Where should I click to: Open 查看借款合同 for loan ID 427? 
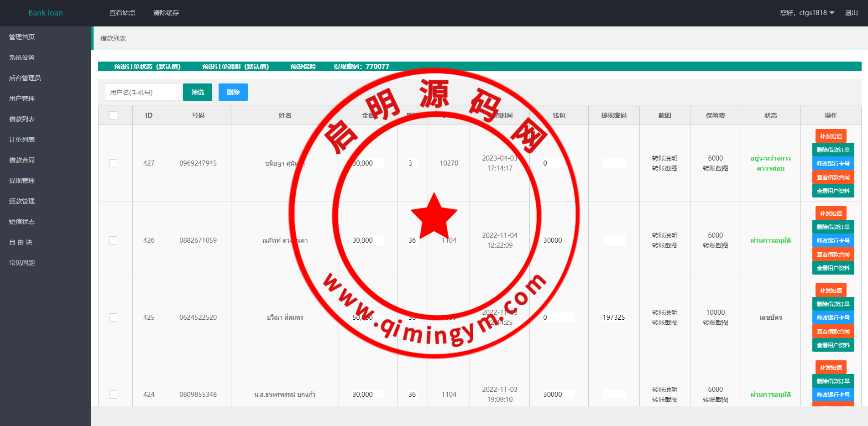[x=833, y=177]
